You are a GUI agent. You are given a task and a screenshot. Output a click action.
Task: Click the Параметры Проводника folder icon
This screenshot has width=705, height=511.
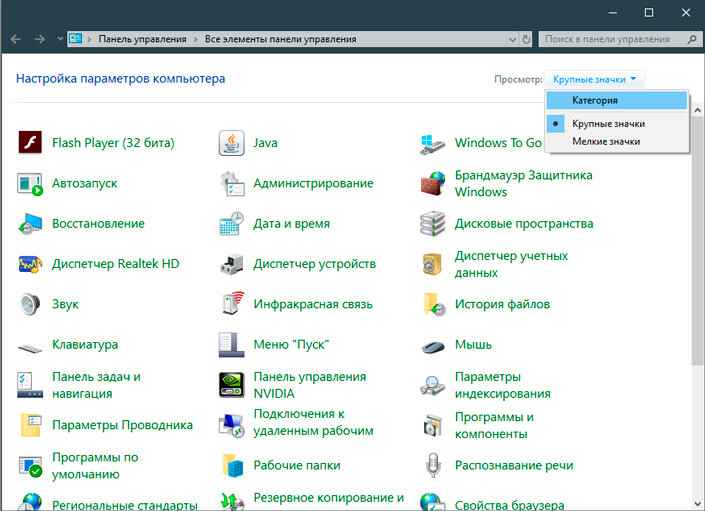tap(31, 425)
